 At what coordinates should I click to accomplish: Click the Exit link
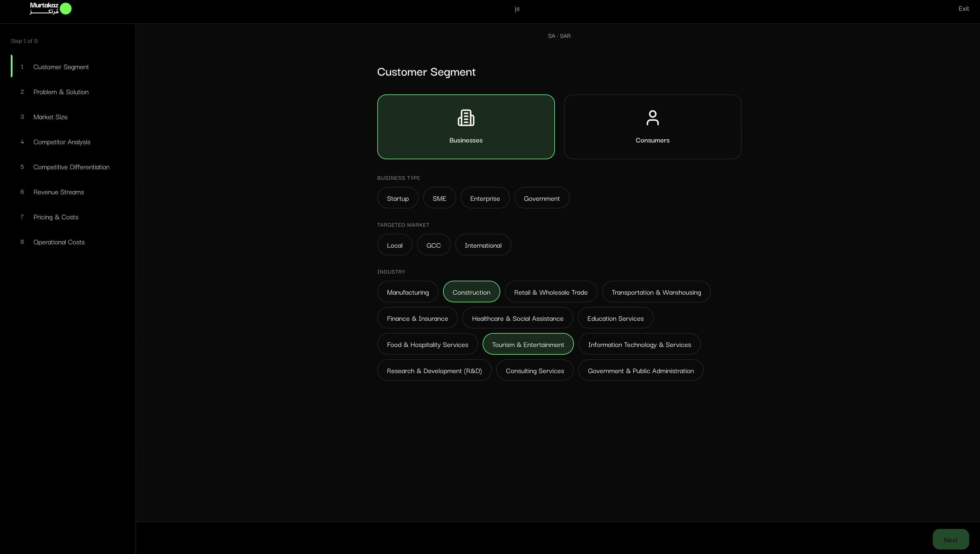coord(963,8)
